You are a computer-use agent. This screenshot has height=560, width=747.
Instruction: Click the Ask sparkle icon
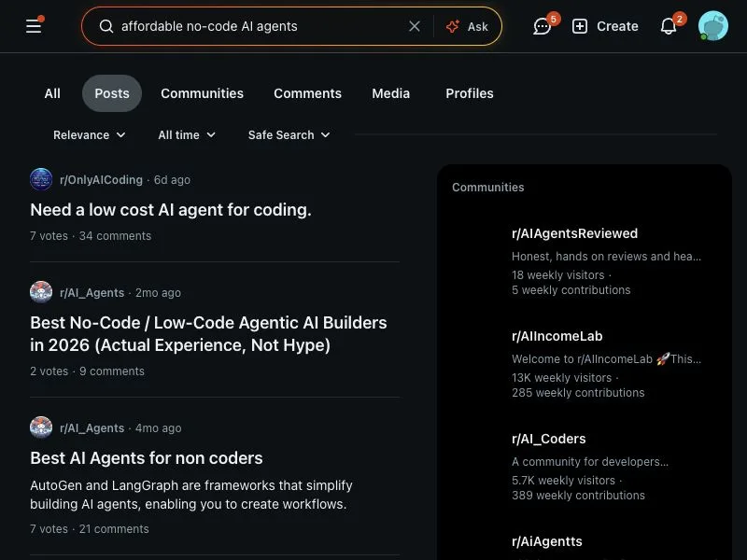click(453, 26)
